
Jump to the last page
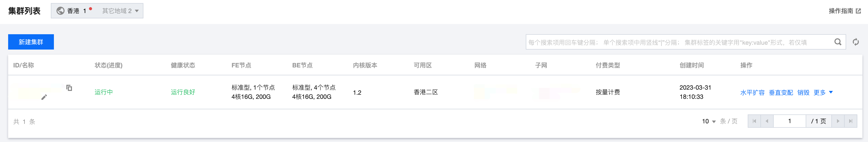(x=851, y=121)
